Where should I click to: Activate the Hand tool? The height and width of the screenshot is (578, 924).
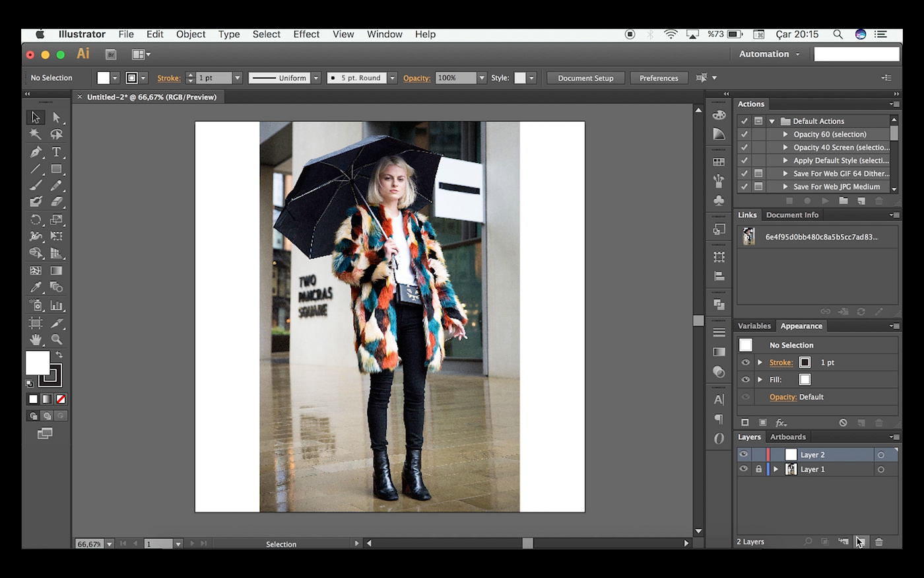point(36,340)
